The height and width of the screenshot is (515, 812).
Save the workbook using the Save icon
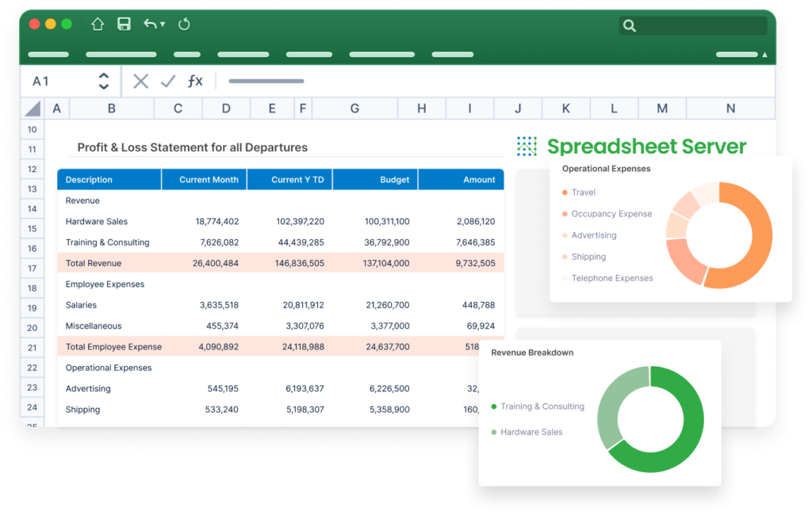tap(124, 24)
